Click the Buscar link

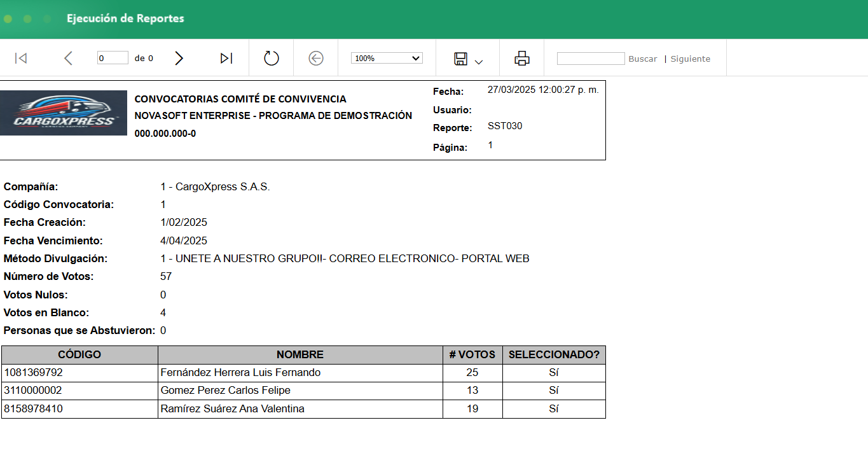pyautogui.click(x=643, y=59)
